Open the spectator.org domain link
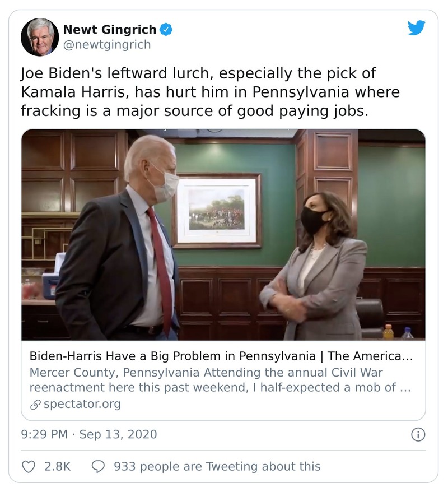Viewport: 448px width, 492px height. point(82,403)
